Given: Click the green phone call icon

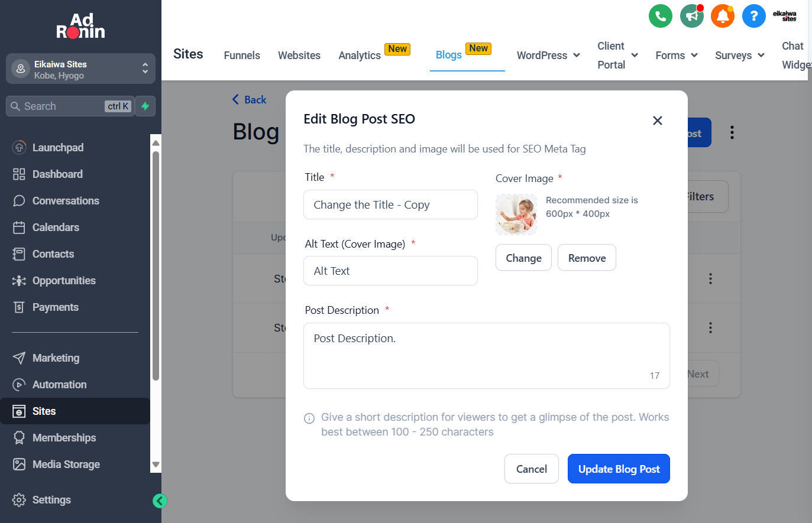Looking at the screenshot, I should 661,16.
